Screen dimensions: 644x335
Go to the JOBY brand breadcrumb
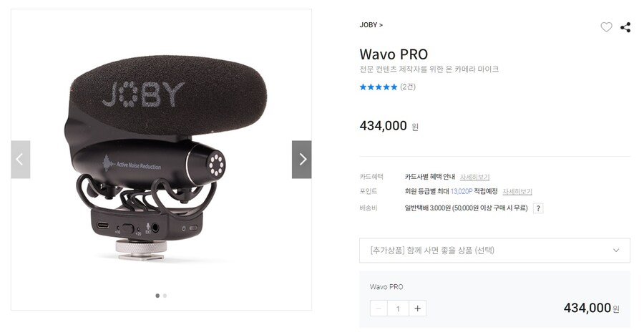pos(371,25)
